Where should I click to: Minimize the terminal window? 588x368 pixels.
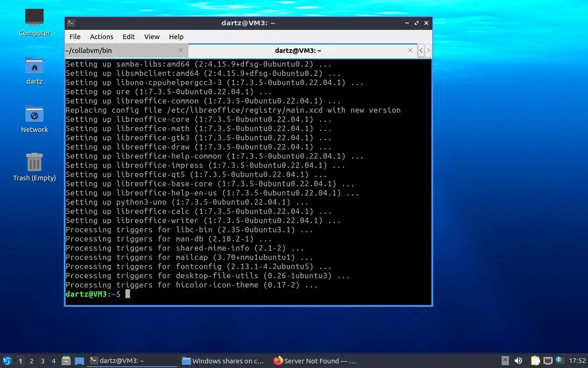[x=407, y=23]
